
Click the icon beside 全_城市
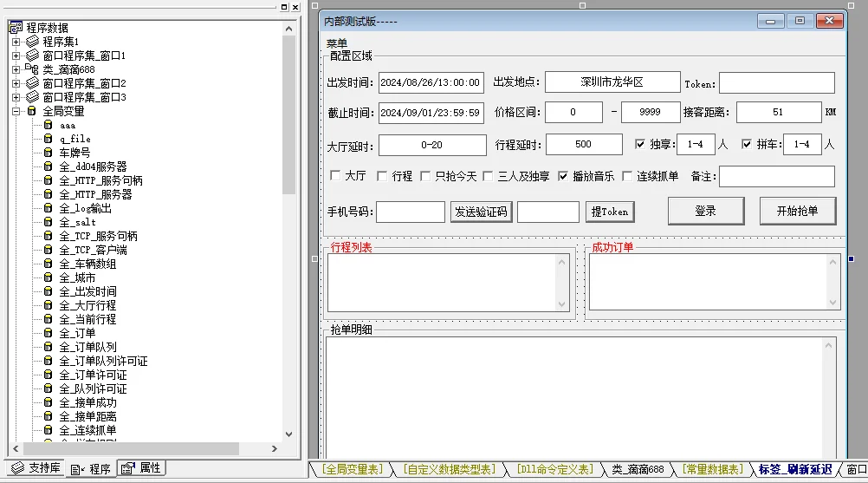(49, 277)
